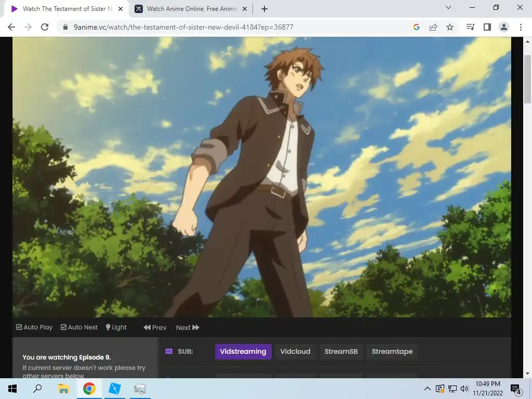The width and height of the screenshot is (532, 399).
Task: Click the security warning tray icon
Action: (x=440, y=389)
